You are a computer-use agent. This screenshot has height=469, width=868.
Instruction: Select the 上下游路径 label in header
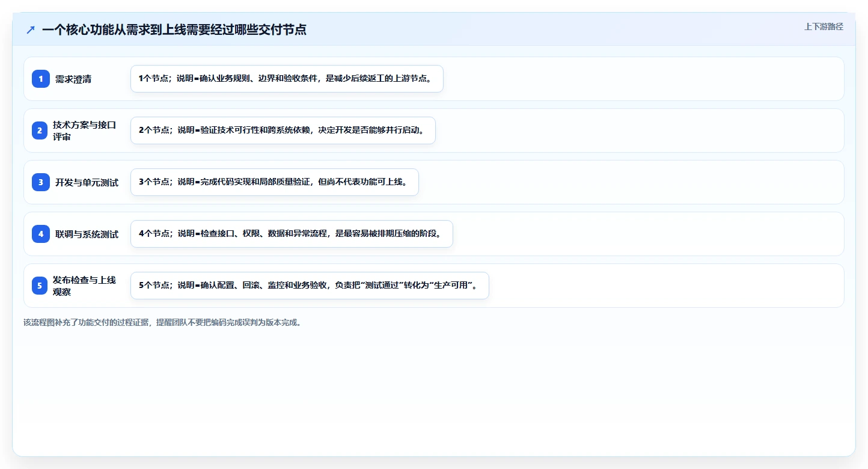tap(824, 26)
